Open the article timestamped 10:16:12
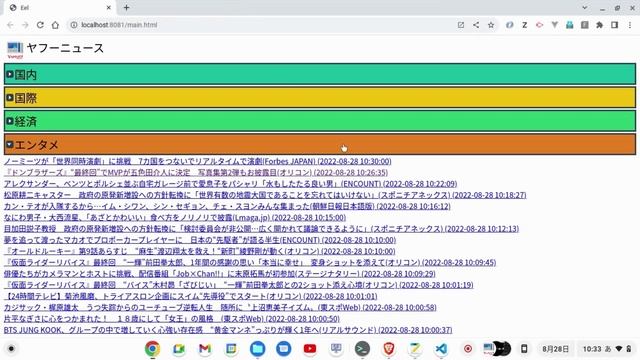640x360 pixels. click(227, 206)
